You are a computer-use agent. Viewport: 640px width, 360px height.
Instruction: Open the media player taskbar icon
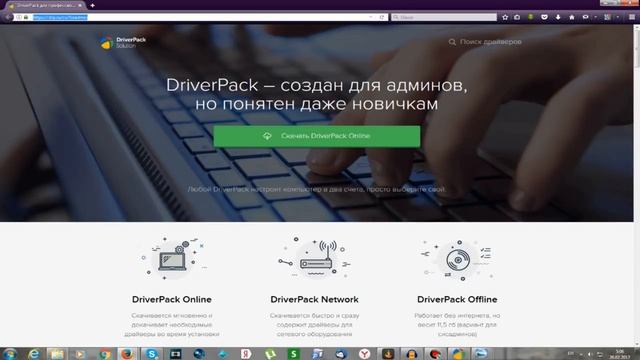[x=80, y=354]
